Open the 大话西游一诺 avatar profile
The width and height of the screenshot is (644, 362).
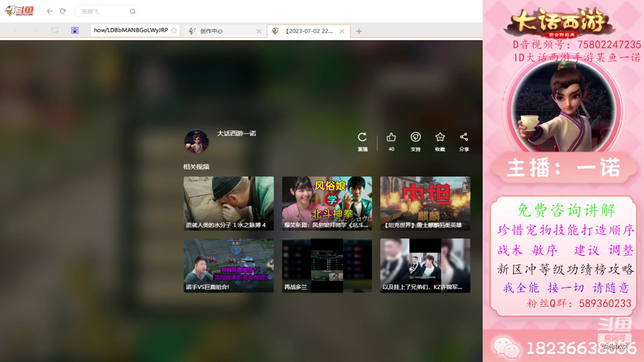click(x=197, y=141)
